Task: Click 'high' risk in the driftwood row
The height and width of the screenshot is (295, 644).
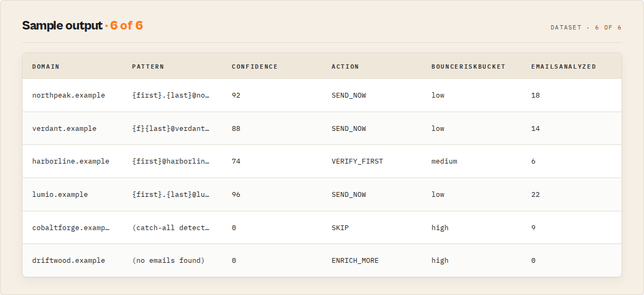Action: (440, 261)
